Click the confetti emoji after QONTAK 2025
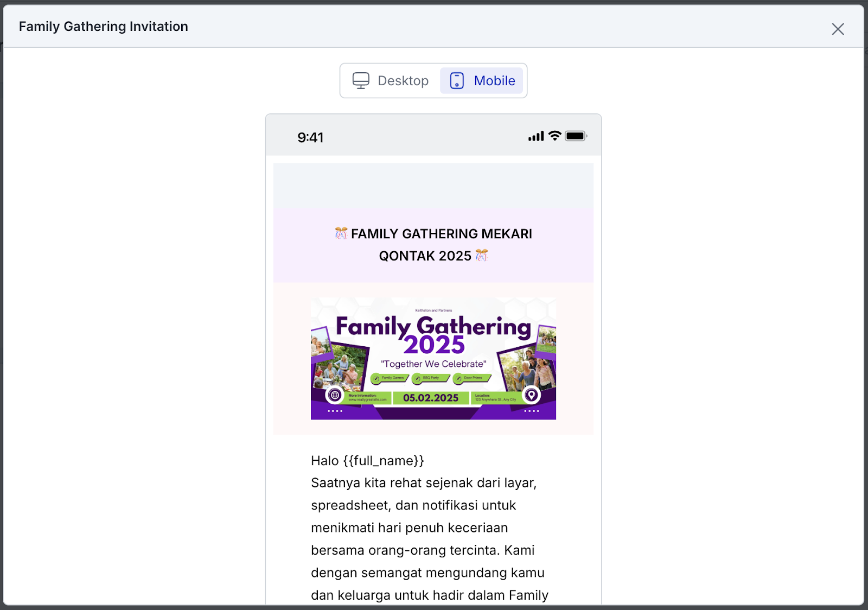 point(482,255)
